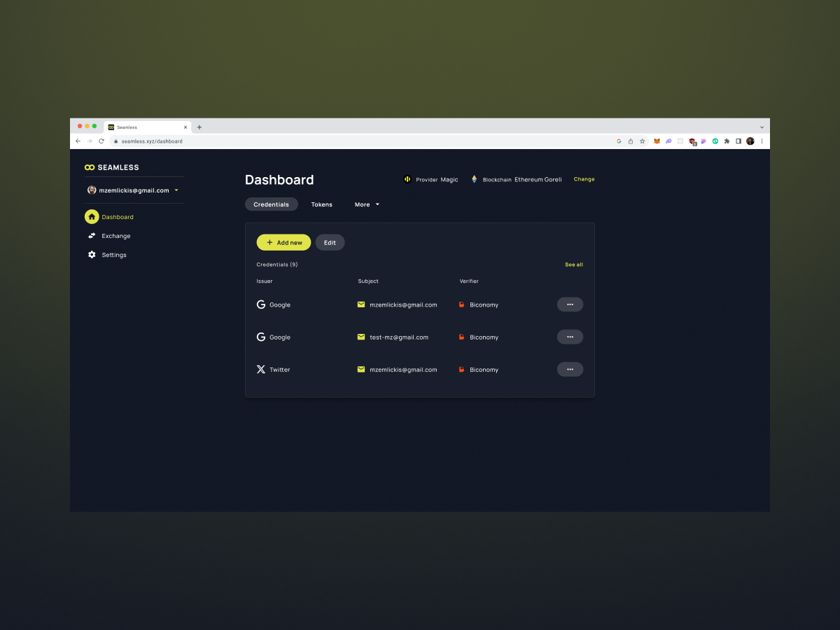
Task: Open the ellipsis menu for the Twitter credential
Action: [x=570, y=369]
